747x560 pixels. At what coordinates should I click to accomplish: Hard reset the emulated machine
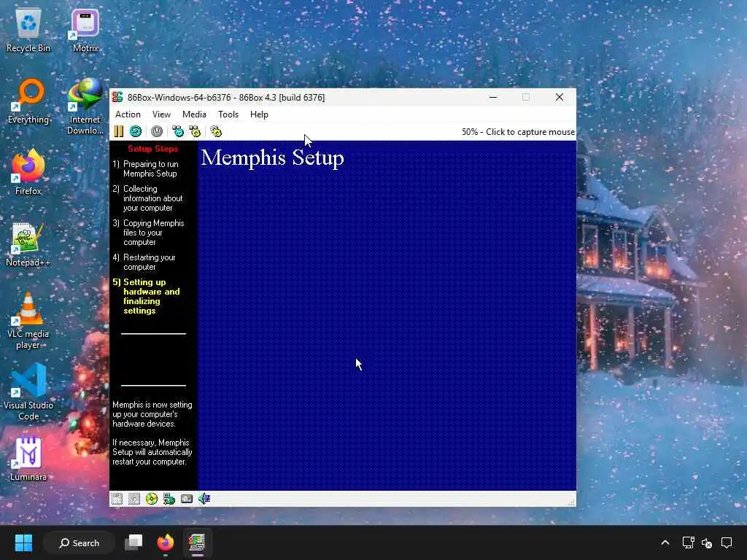tap(136, 131)
